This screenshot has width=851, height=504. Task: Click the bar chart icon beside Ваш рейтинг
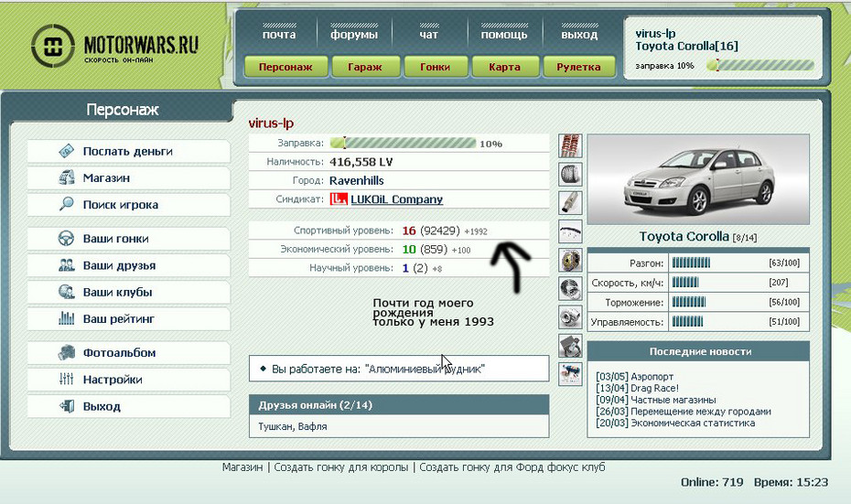click(x=66, y=318)
